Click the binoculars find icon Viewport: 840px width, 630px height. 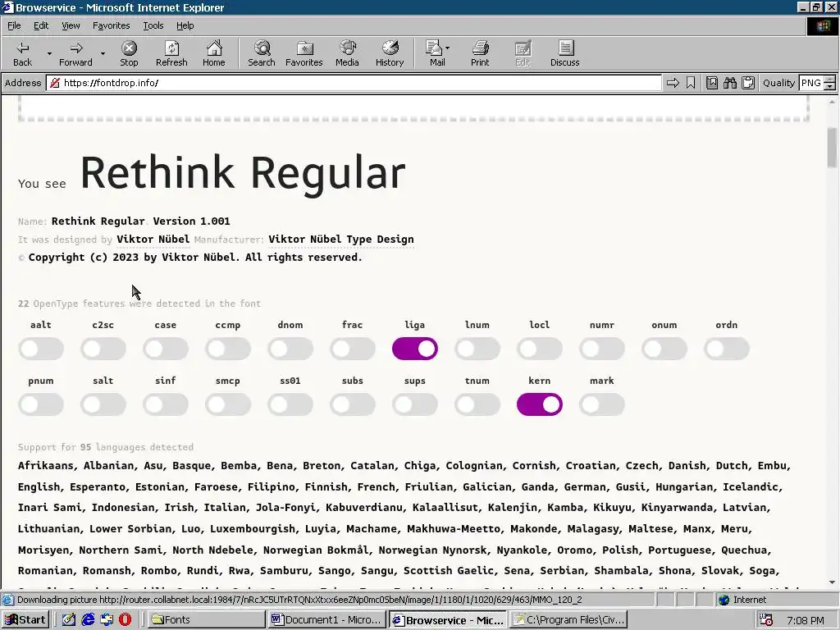(729, 83)
